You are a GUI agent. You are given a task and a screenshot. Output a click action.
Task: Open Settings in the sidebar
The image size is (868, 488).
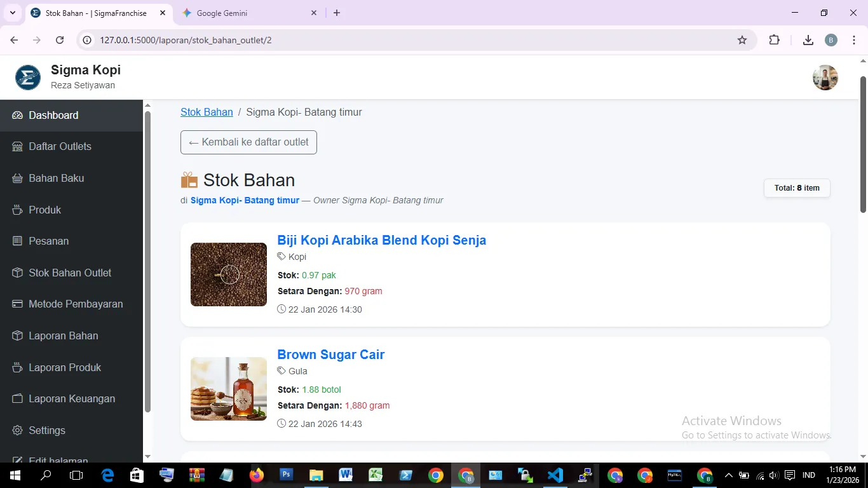coord(71,430)
